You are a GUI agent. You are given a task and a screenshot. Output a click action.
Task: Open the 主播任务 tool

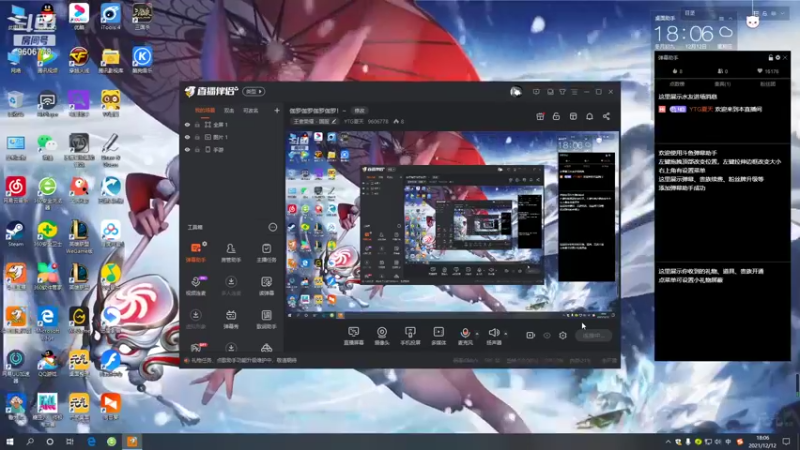pos(266,252)
